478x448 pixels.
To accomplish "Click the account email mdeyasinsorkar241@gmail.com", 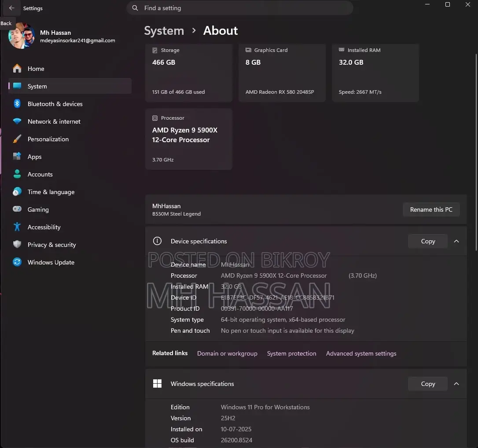I will (77, 40).
